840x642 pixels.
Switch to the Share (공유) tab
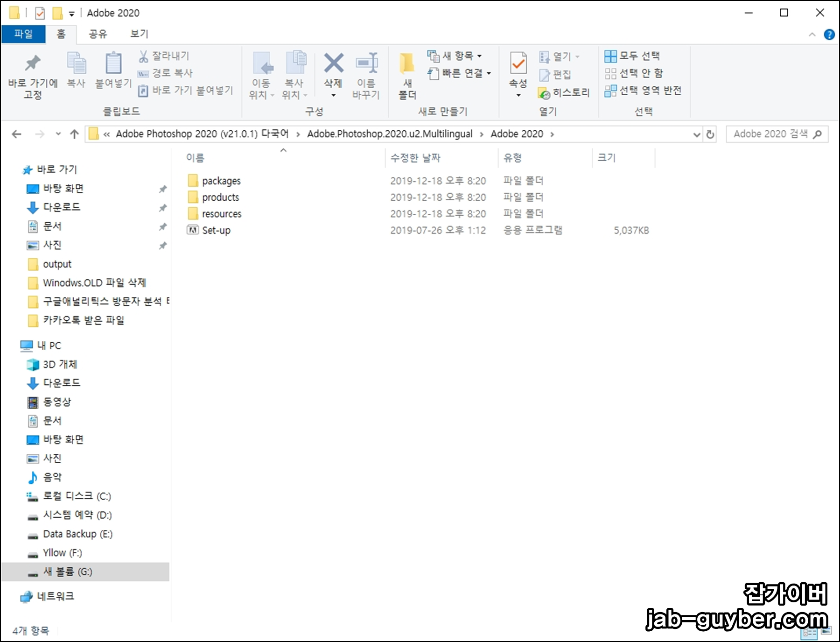(98, 34)
